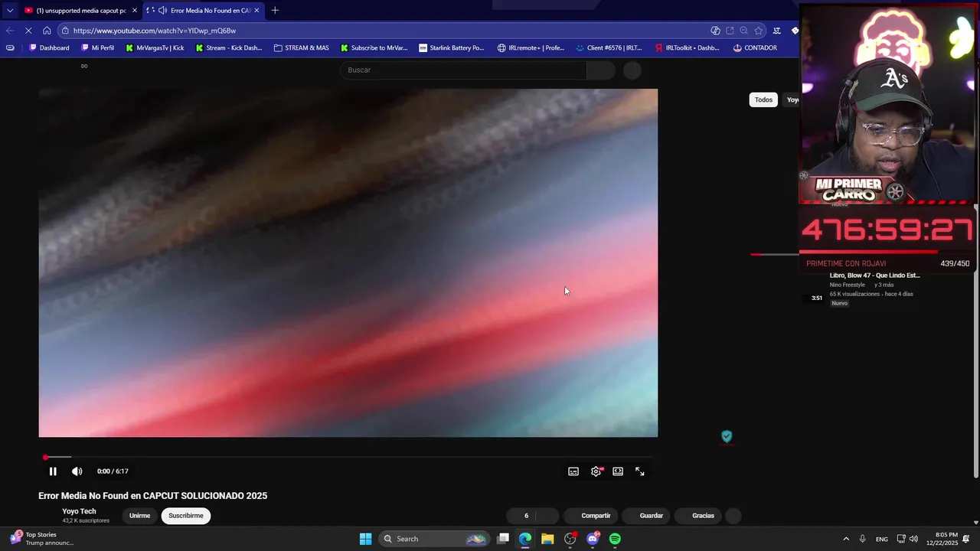Switch to the unsupported media capcut tab
The width and height of the screenshot is (980, 551).
tap(80, 11)
